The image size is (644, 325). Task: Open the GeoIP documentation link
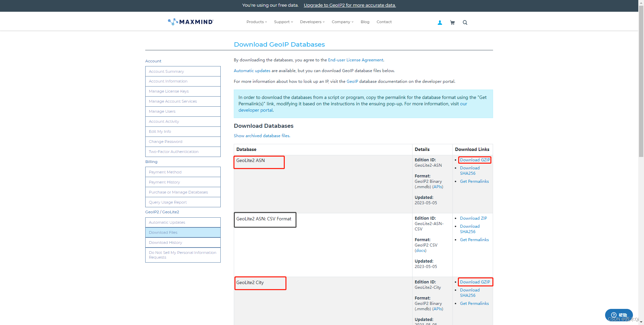(352, 82)
